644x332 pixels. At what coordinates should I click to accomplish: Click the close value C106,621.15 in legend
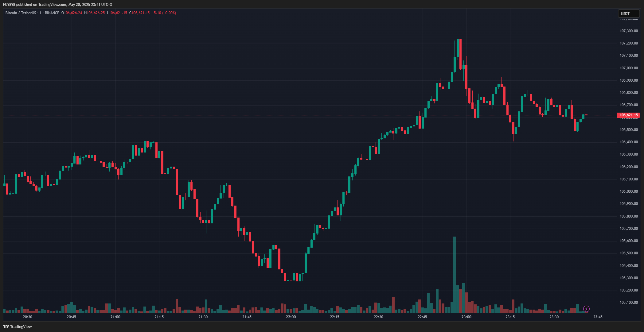139,13
